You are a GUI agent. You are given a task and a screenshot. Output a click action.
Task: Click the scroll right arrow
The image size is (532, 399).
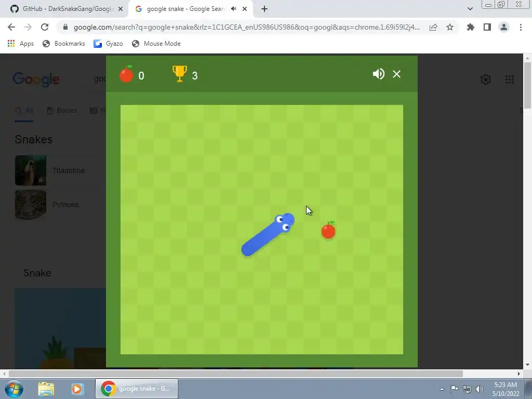(519, 374)
